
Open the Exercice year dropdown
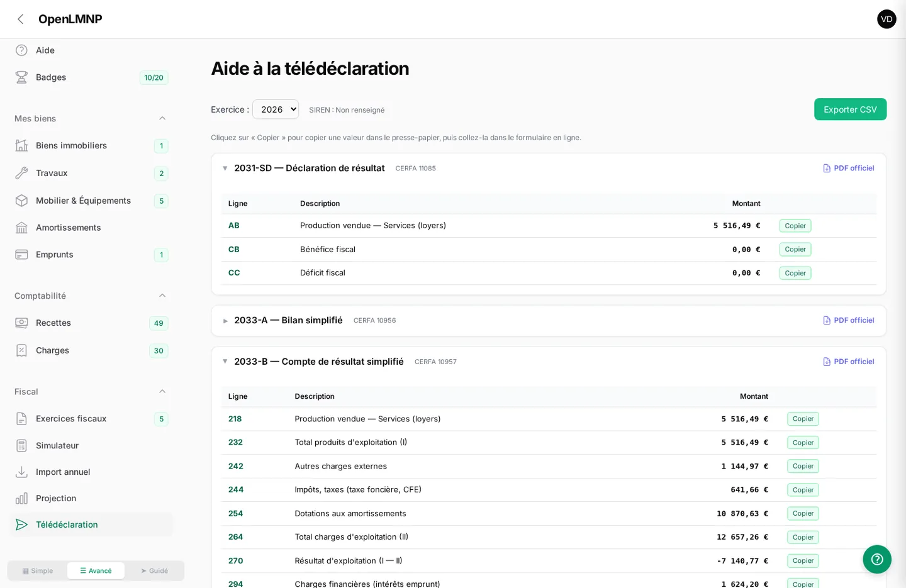[x=276, y=109]
